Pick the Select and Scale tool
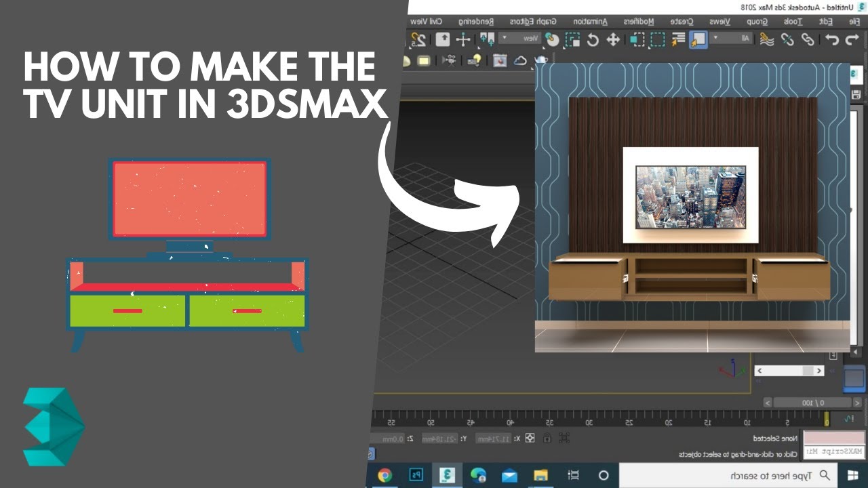Image resolution: width=868 pixels, height=488 pixels. click(572, 39)
